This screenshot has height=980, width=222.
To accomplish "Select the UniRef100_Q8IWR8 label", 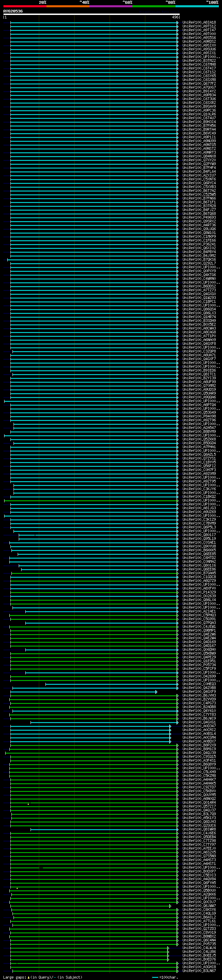I will tap(199, 830).
